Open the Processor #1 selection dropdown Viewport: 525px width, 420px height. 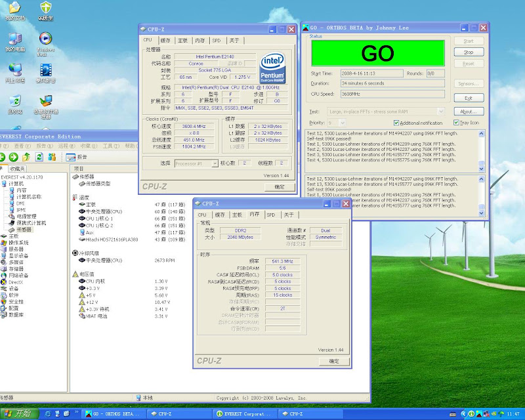[196, 163]
